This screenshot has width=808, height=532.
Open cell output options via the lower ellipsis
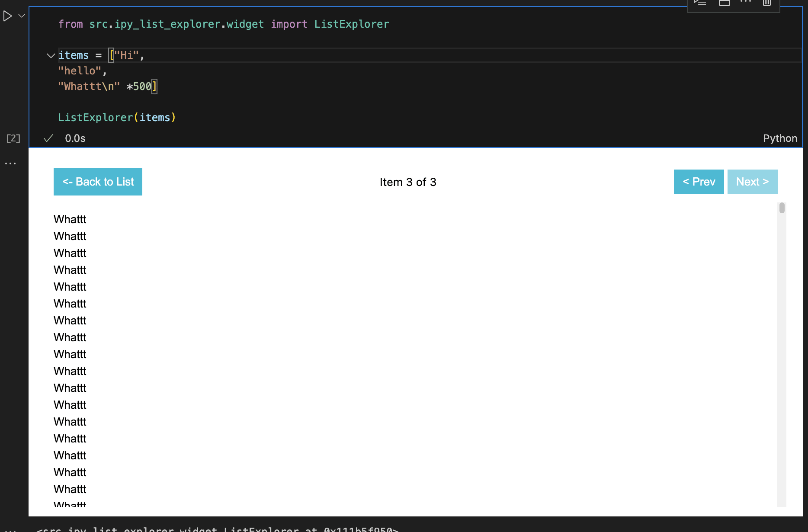[x=11, y=163]
